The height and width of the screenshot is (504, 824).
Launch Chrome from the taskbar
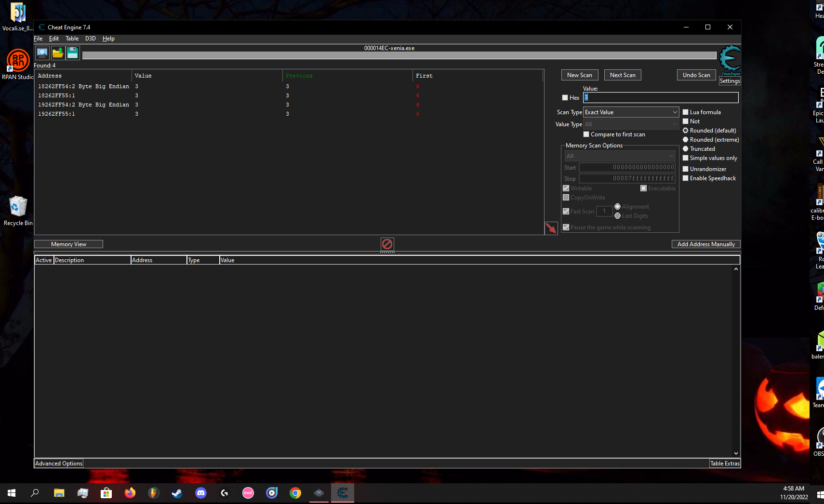coord(295,493)
